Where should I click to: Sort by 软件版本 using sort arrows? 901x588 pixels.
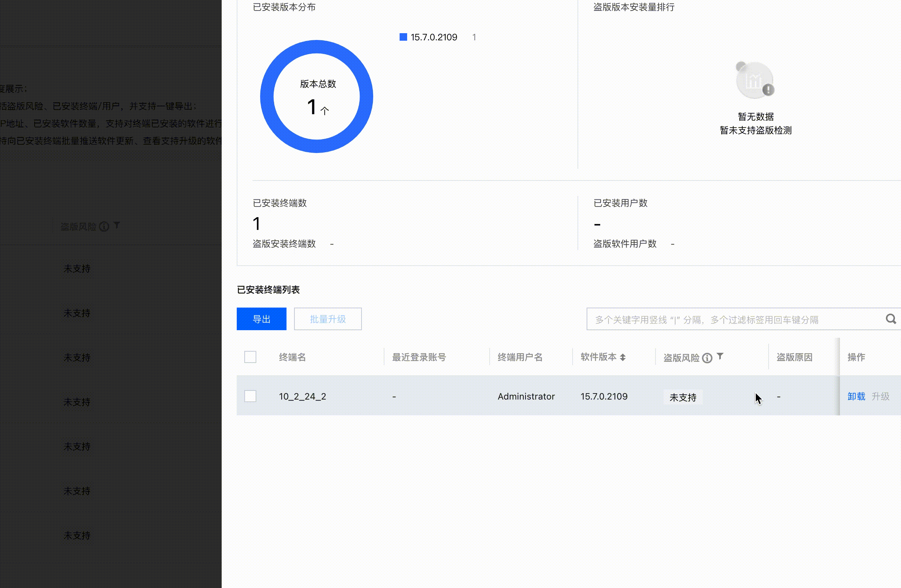tap(623, 357)
